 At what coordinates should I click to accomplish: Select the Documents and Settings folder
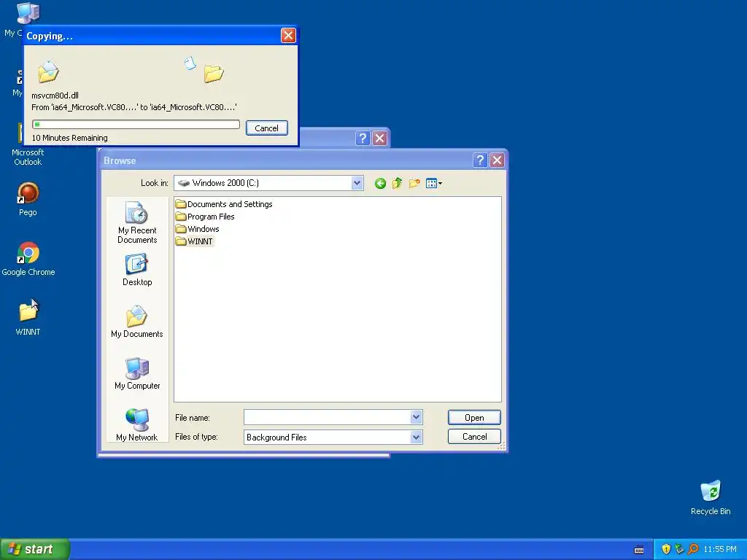tap(224, 204)
